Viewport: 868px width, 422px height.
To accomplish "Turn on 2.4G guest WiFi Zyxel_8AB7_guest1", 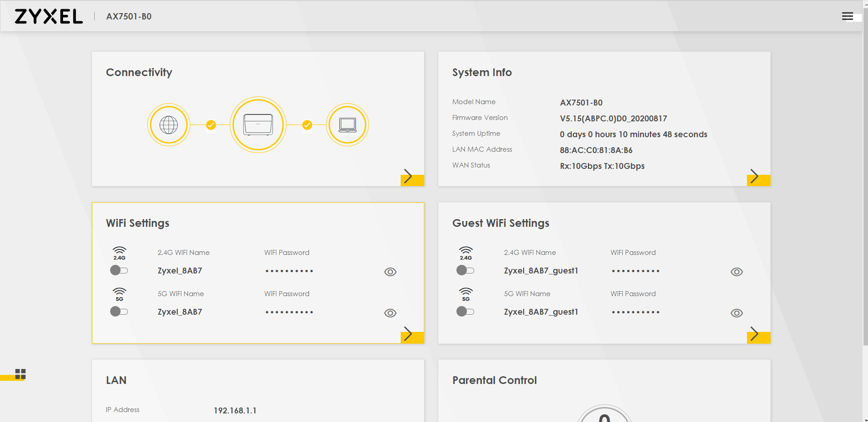I will 466,271.
